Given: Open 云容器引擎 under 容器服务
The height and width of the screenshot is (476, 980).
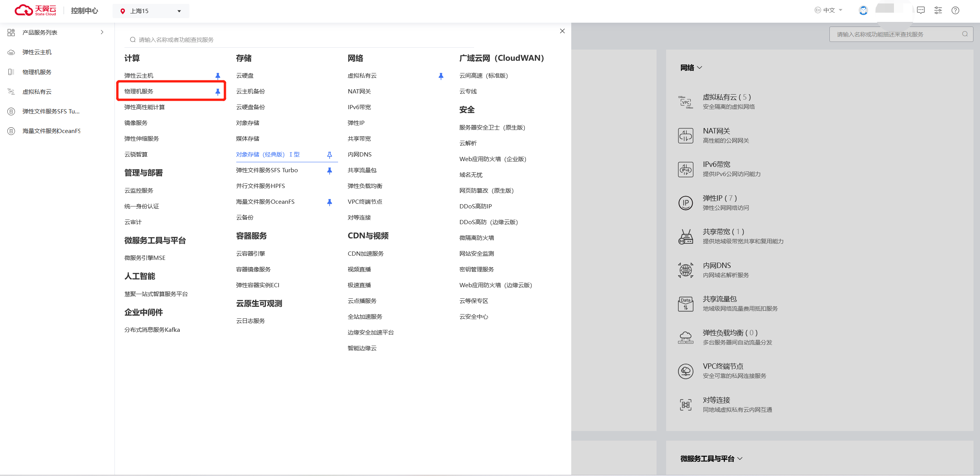Looking at the screenshot, I should (251, 254).
